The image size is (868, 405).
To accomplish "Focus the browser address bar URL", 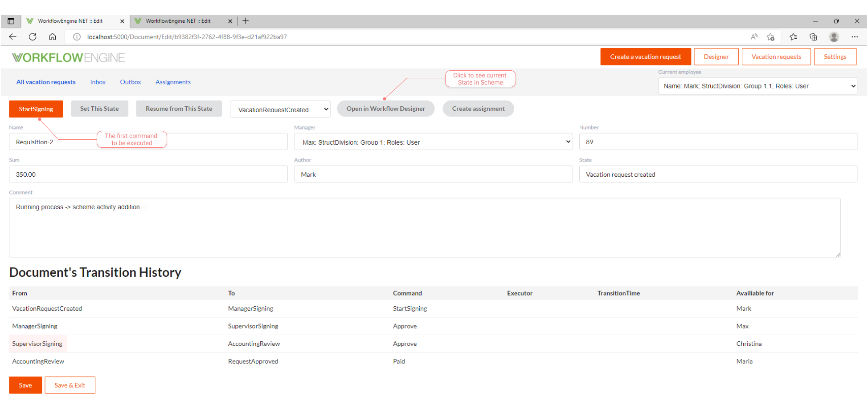I will [x=187, y=37].
